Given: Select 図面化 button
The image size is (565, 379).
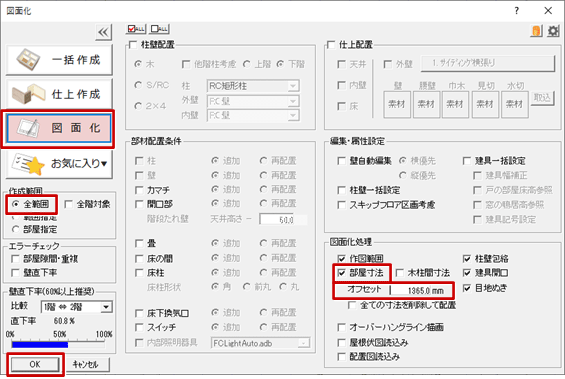Looking at the screenshot, I should (59, 128).
